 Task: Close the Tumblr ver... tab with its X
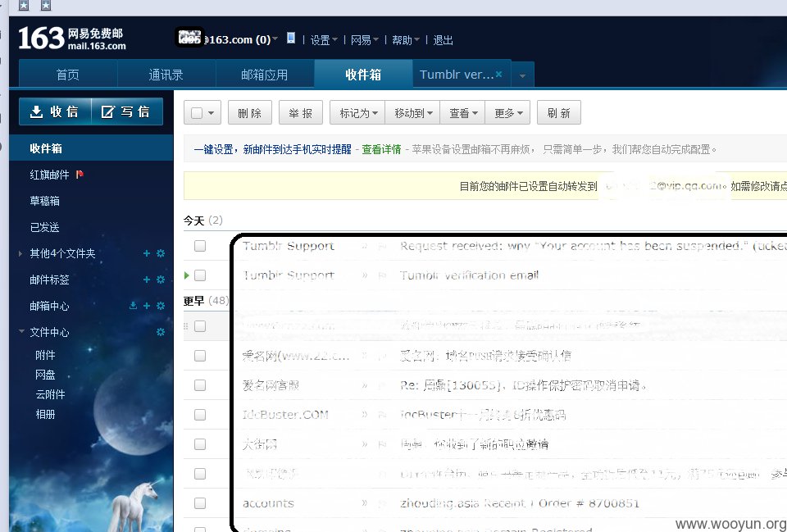498,75
